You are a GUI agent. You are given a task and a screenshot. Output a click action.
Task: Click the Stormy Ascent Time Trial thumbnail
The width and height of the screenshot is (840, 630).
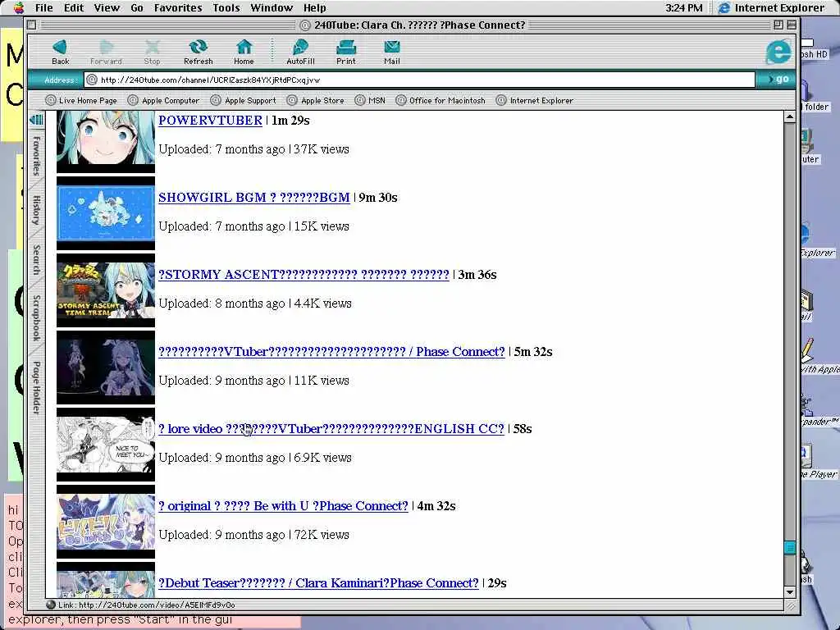tap(106, 290)
